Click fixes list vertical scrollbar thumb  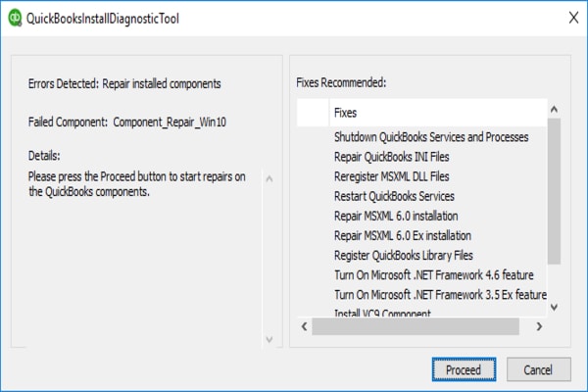click(554, 191)
